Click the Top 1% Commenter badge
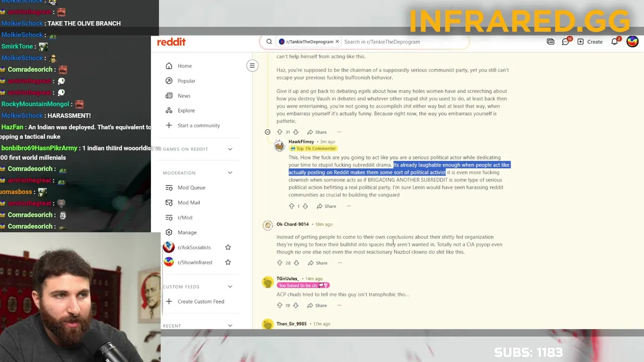This screenshot has height=362, width=644. tap(313, 149)
